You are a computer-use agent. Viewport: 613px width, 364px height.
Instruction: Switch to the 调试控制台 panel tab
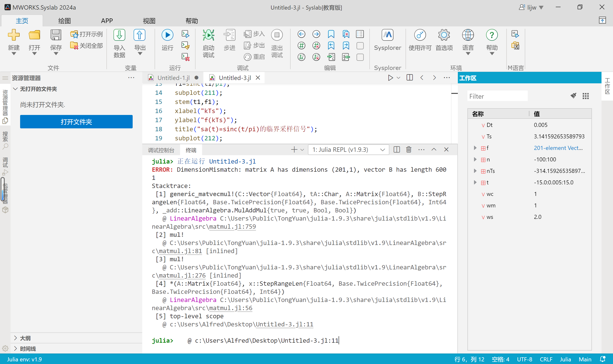(161, 150)
